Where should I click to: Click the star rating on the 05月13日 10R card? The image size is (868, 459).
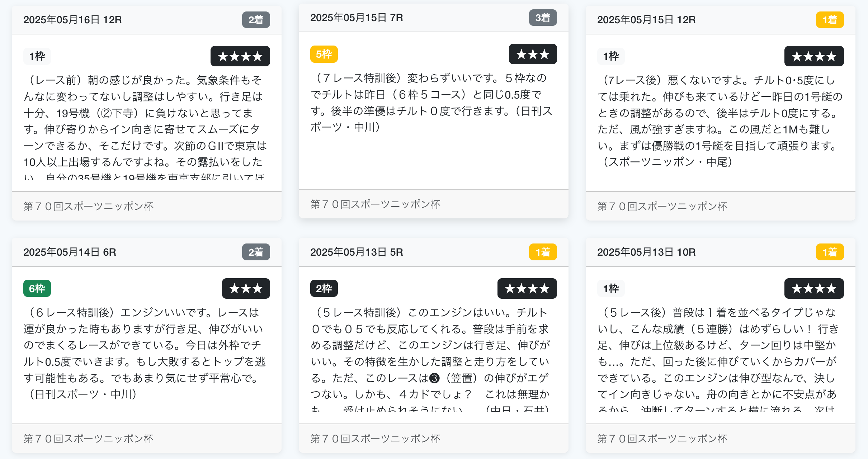814,289
